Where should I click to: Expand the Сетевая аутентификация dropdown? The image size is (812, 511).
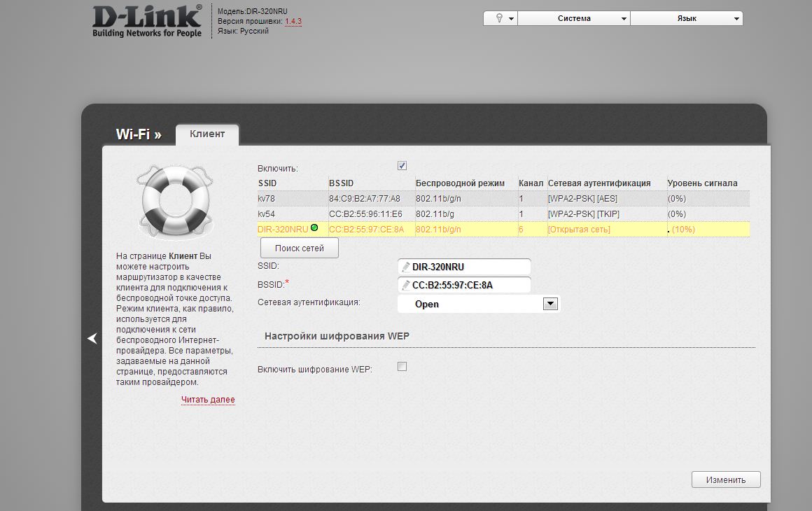tap(550, 304)
